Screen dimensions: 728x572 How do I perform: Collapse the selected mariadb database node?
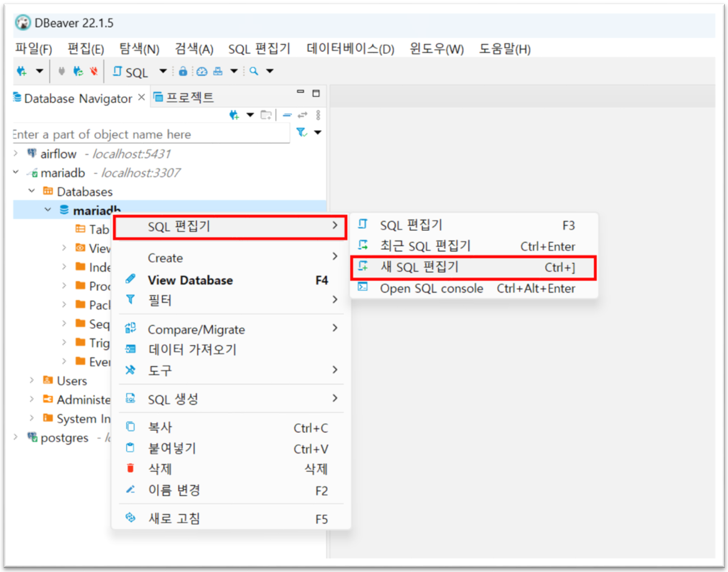[48, 210]
